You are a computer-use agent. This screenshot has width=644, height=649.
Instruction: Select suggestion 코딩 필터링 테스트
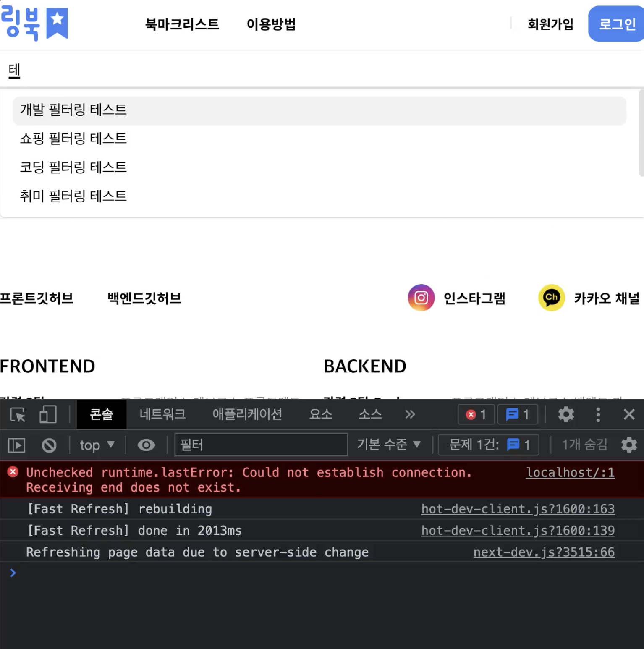tap(319, 167)
